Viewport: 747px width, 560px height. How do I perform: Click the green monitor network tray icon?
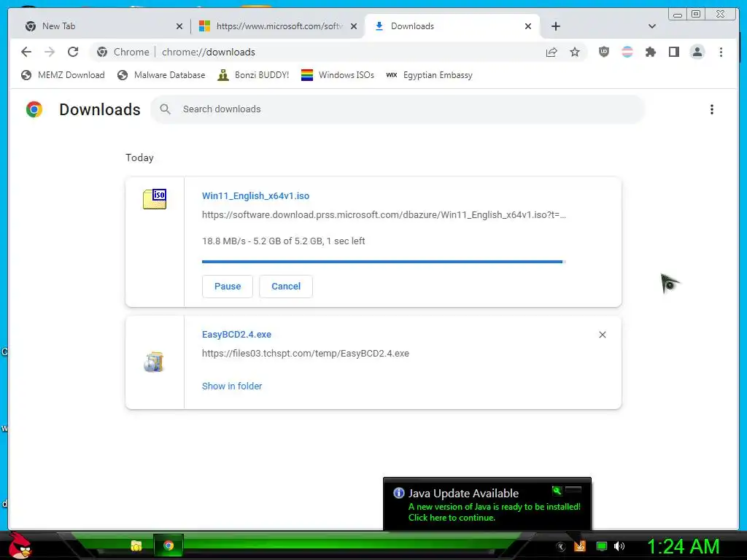(602, 546)
